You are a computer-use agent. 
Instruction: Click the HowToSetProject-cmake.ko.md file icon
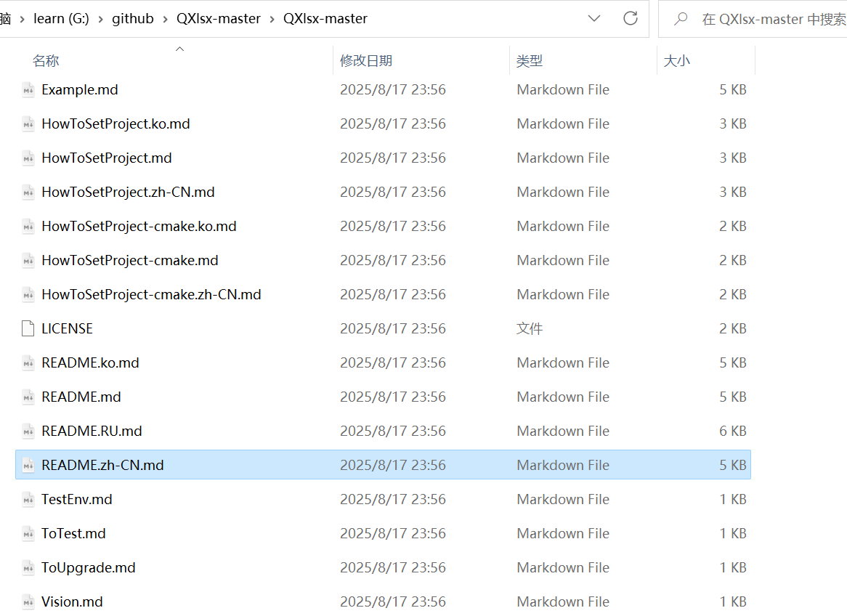28,226
